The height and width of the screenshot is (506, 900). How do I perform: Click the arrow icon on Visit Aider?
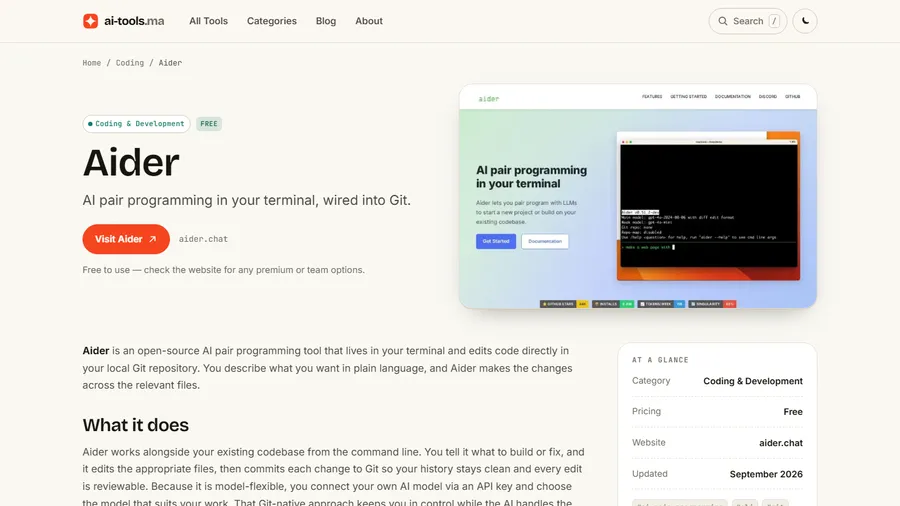coord(152,239)
